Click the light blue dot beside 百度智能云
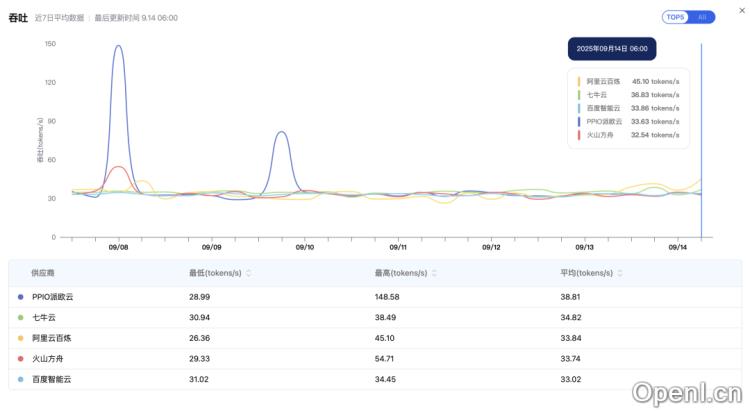The image size is (750, 411). click(20, 379)
